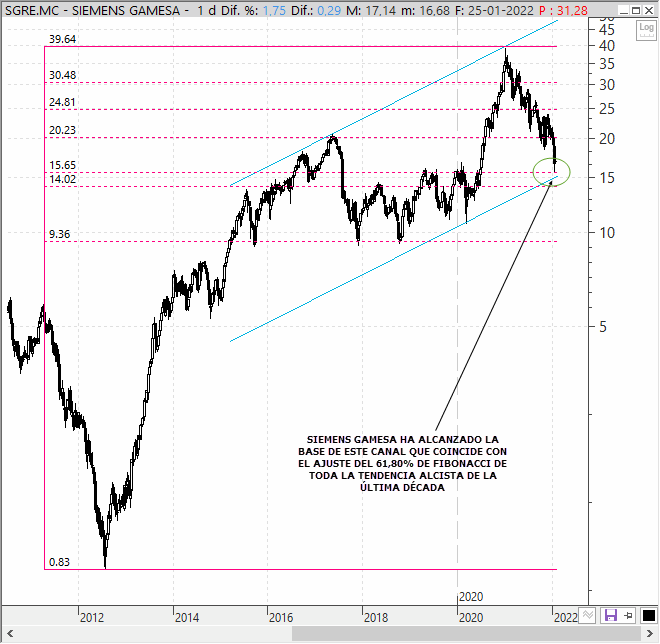Click the double-chevron expand icon

[x=588, y=616]
